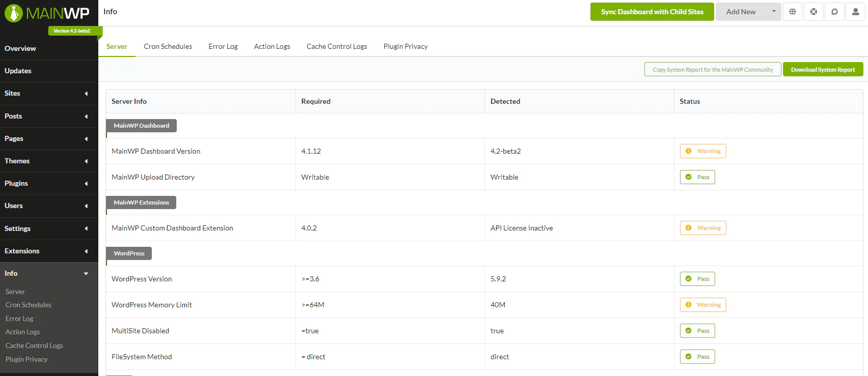
Task: Select the MainWP Dashboard Version row label
Action: (156, 151)
